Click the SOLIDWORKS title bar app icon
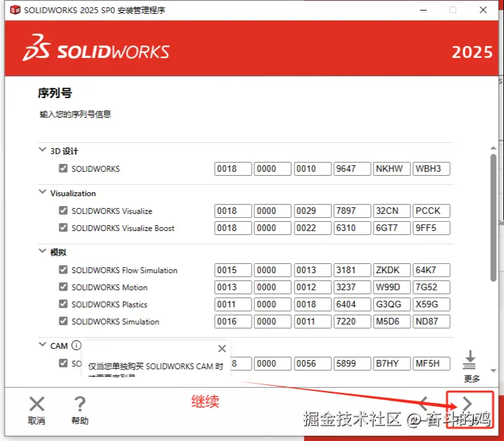Image resolution: width=504 pixels, height=441 pixels. click(x=14, y=10)
